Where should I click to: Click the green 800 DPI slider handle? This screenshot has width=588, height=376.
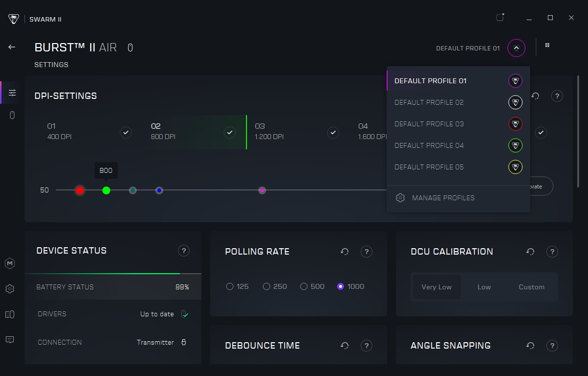coord(106,190)
